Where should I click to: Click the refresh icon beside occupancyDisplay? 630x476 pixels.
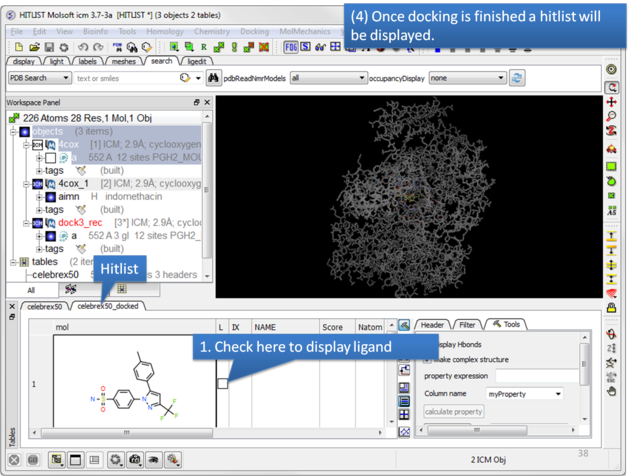517,78
